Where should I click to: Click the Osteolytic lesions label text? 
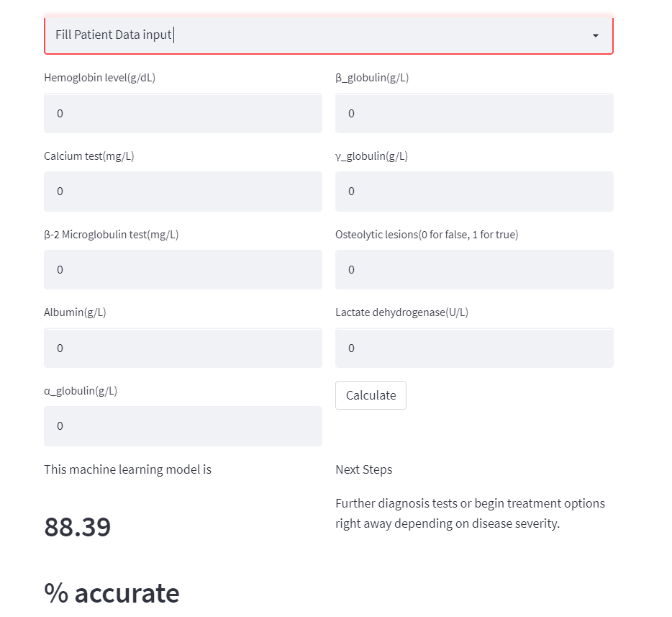(427, 234)
